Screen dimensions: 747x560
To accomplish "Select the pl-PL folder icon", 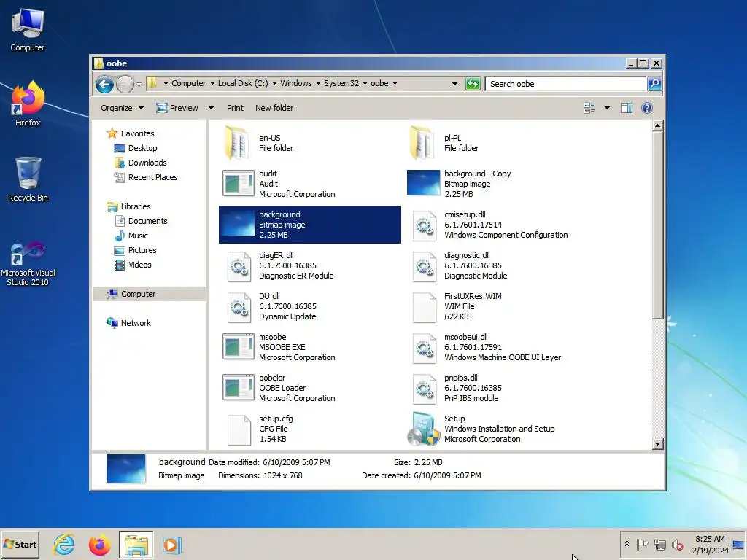I will (x=422, y=143).
